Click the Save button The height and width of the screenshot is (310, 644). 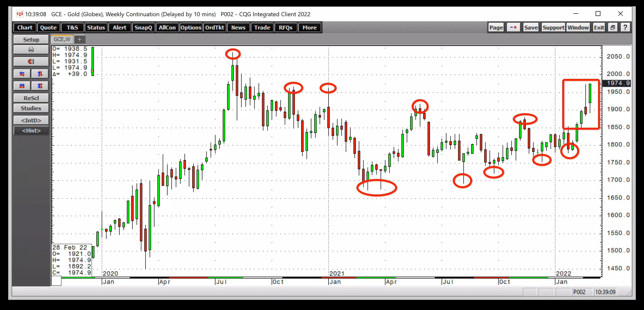532,27
